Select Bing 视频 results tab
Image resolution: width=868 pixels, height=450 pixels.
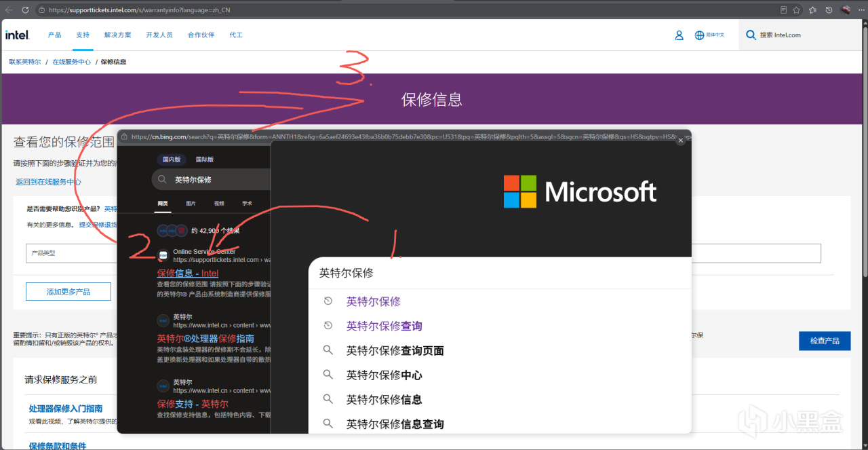click(219, 203)
